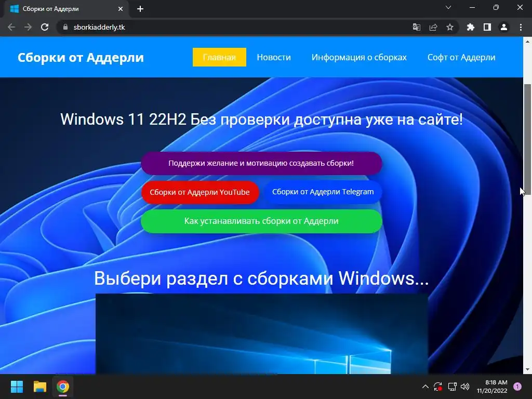Translate this page with Google Translate icon
Screen dimensions: 532x399
click(417, 27)
